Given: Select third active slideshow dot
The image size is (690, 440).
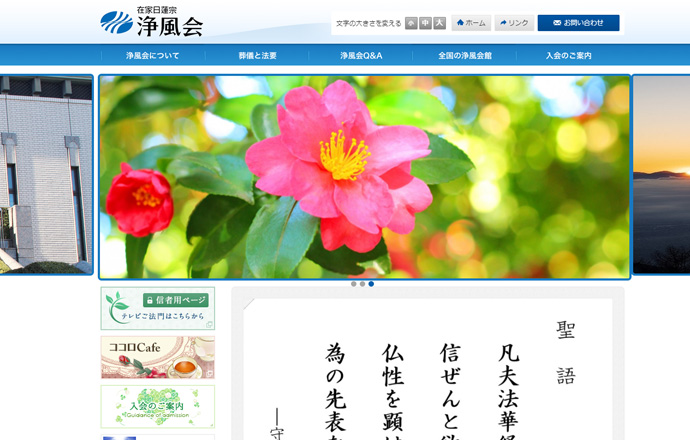Looking at the screenshot, I should pos(371,284).
